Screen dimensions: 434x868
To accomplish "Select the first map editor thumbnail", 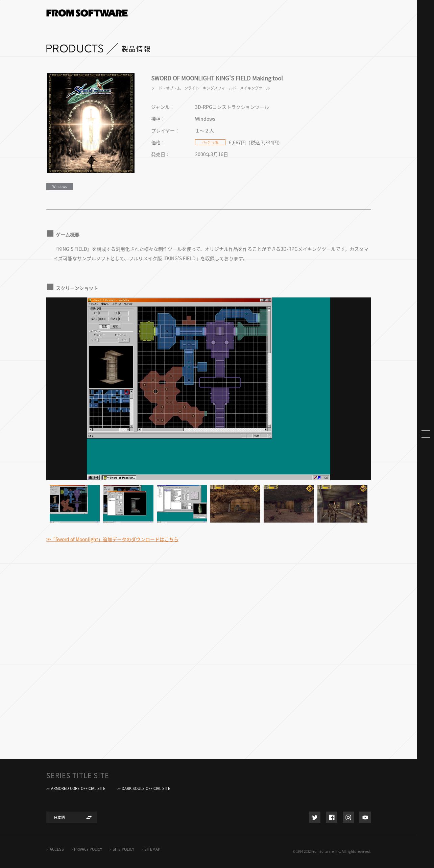I will pos(75,504).
